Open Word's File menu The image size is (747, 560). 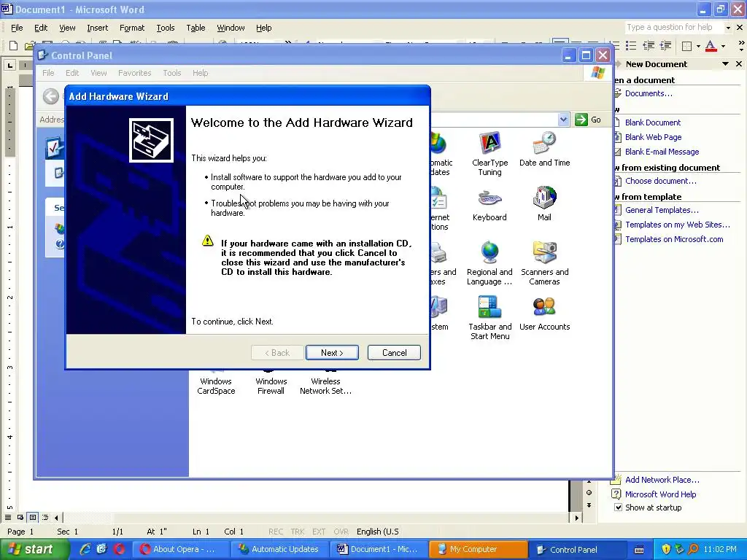tap(17, 28)
